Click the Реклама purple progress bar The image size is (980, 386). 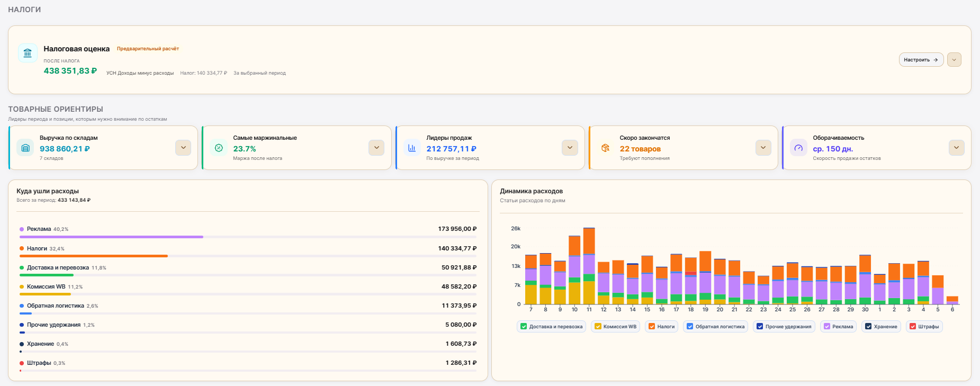[x=111, y=237]
